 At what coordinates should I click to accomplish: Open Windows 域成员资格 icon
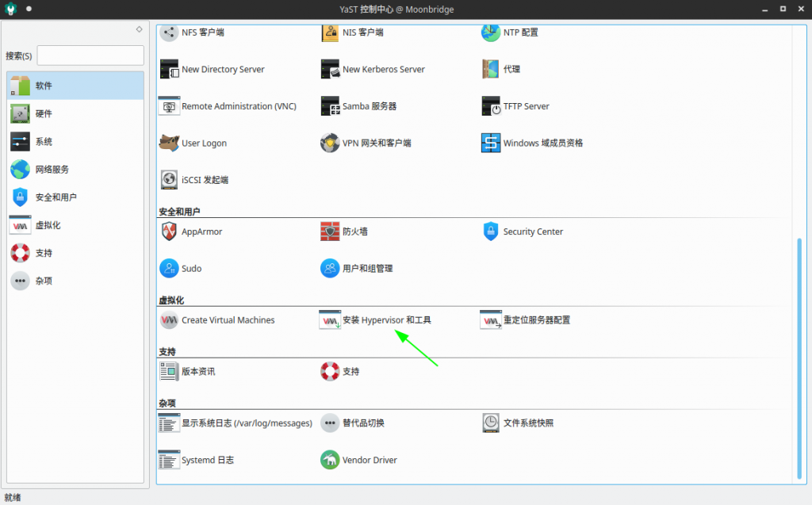491,143
